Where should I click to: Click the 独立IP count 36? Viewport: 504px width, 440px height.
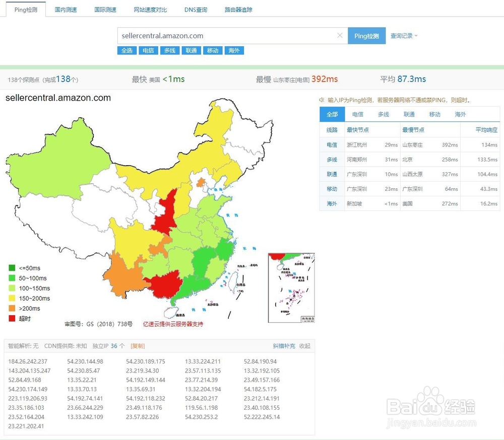point(114,346)
